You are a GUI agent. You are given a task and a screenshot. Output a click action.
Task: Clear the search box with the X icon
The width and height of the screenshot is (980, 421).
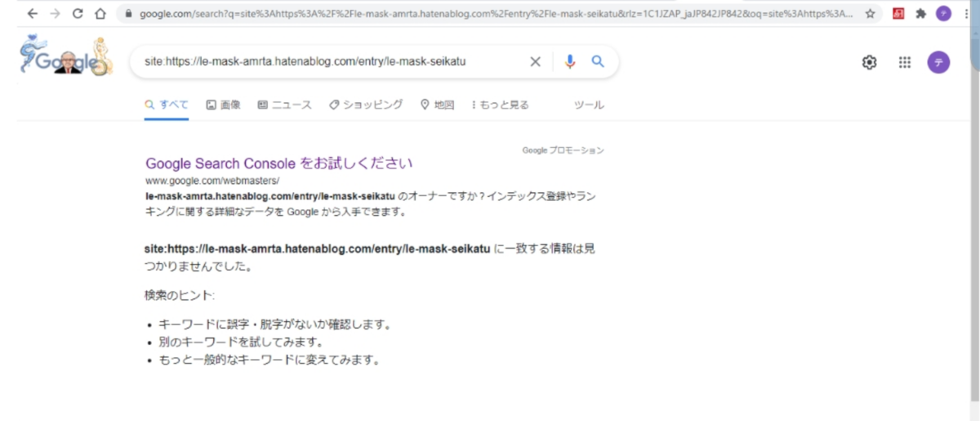536,61
